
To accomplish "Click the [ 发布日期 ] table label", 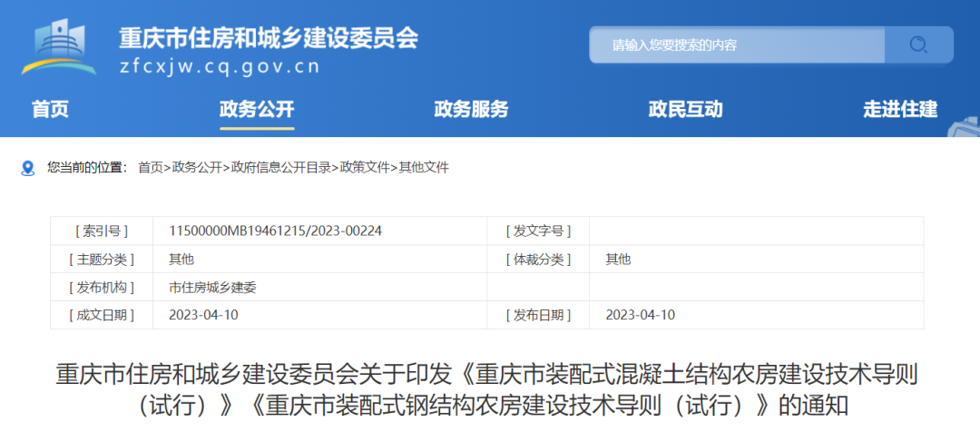I will tap(538, 315).
